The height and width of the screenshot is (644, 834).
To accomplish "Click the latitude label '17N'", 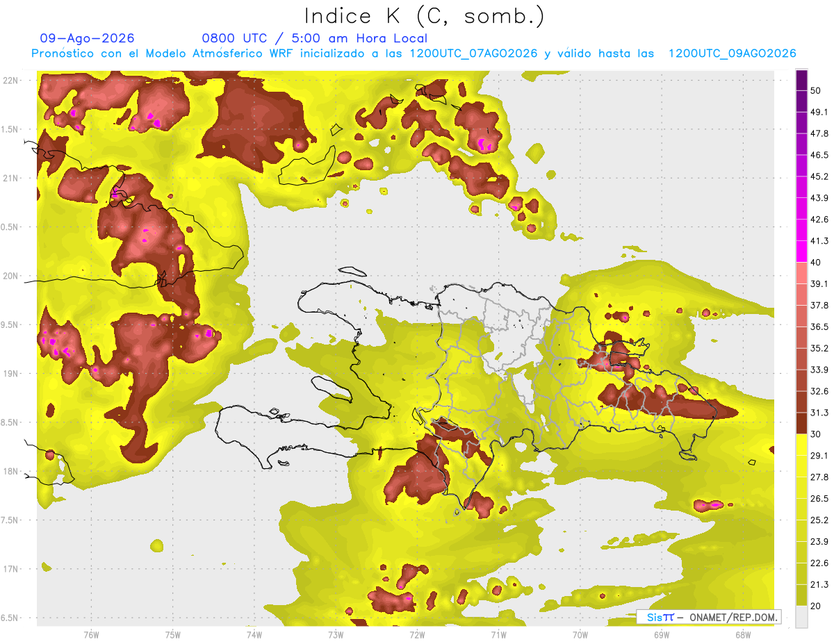I will (10, 569).
